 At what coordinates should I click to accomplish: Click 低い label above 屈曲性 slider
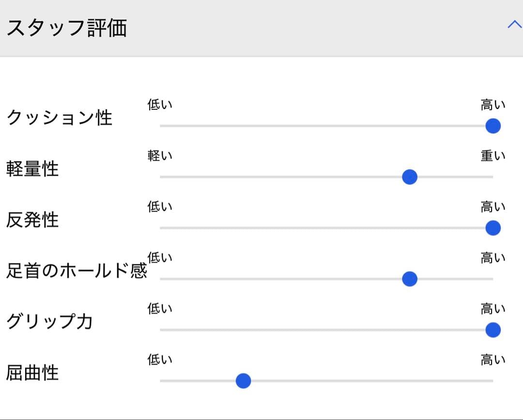point(160,360)
